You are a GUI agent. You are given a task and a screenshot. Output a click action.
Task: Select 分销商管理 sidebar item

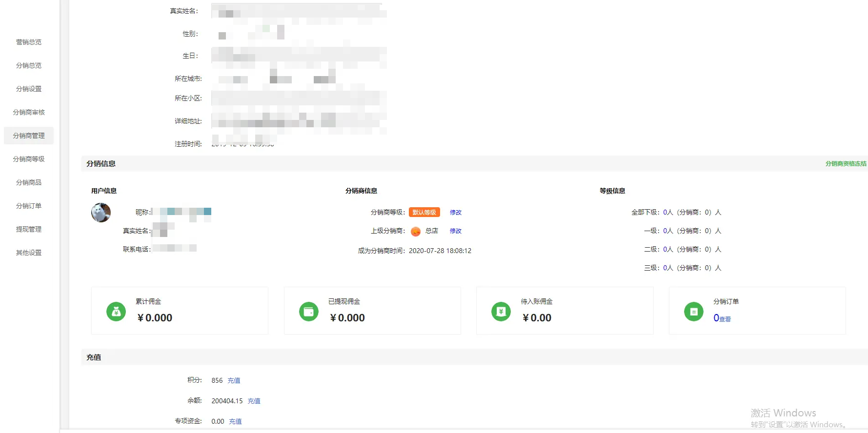click(x=29, y=136)
